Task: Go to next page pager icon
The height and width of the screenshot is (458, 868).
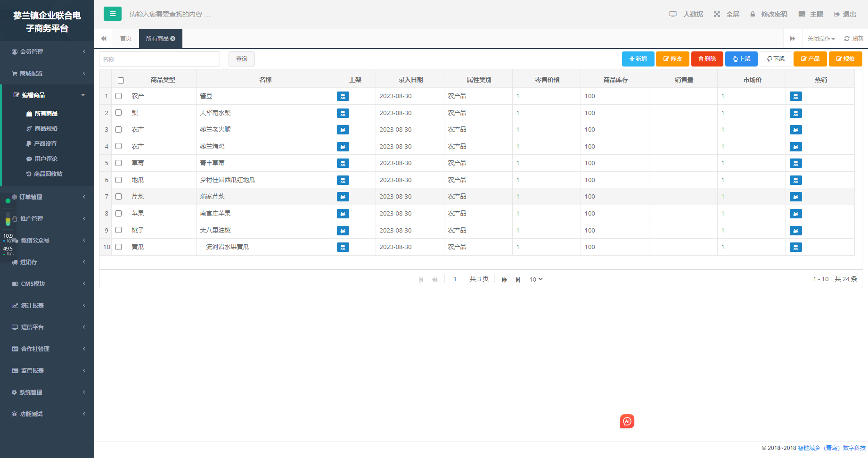Action: pos(504,280)
